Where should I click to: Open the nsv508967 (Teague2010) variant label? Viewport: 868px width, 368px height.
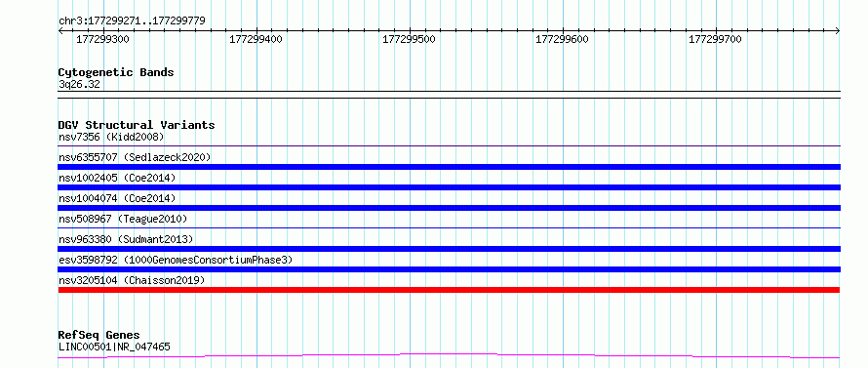coord(123,219)
